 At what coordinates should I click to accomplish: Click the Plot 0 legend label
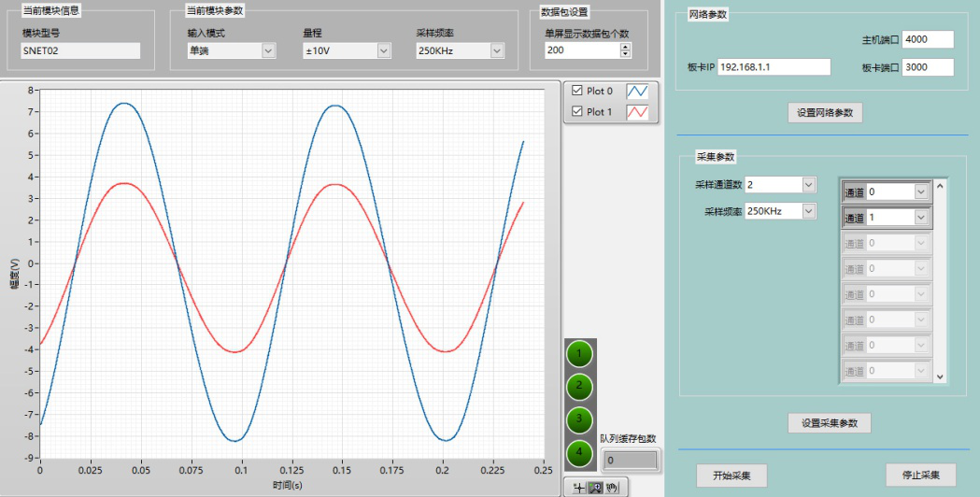click(600, 91)
